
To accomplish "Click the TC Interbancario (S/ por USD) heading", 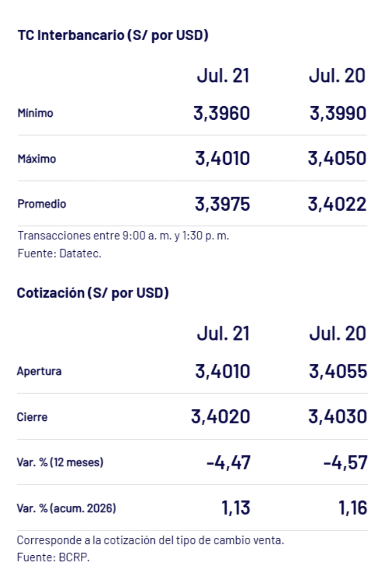I will tap(113, 35).
